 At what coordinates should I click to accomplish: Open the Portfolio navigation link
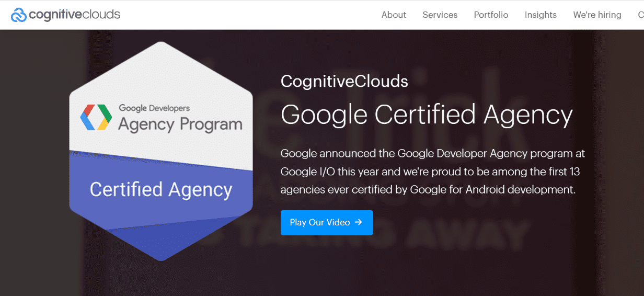point(491,15)
